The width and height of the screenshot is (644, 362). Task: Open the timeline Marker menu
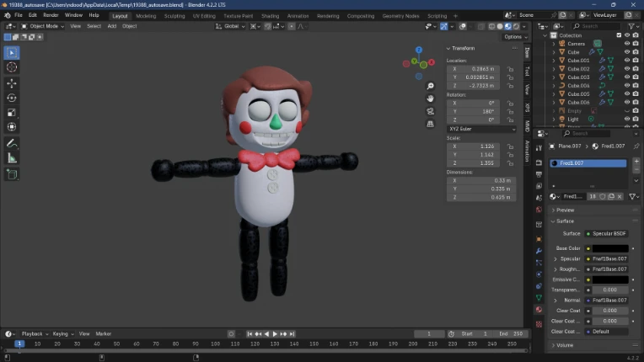click(104, 334)
